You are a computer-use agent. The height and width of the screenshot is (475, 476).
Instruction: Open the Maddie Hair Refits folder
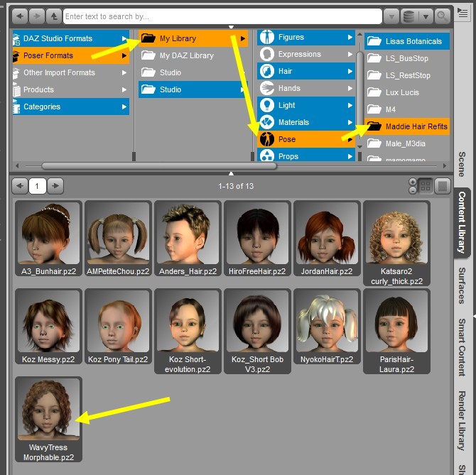(x=407, y=126)
